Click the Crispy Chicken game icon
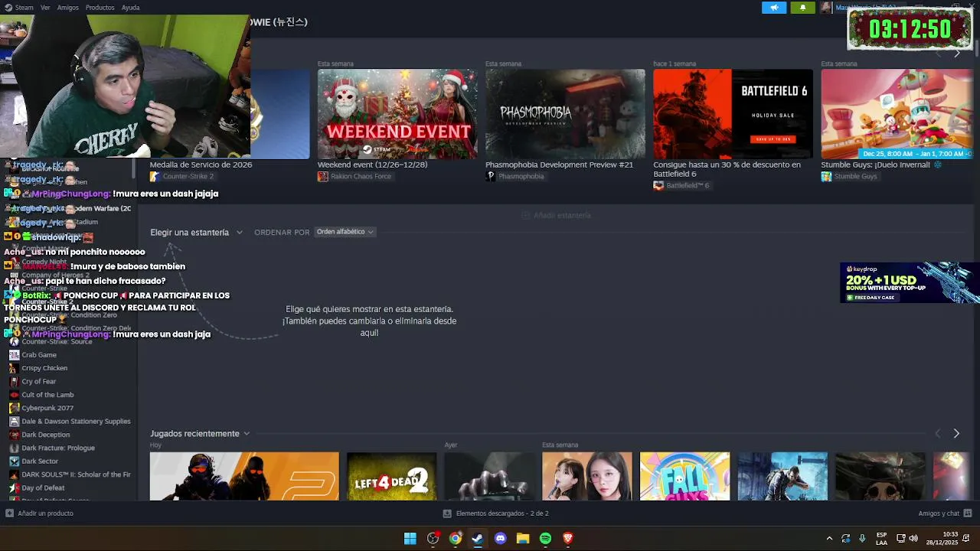 [14, 368]
